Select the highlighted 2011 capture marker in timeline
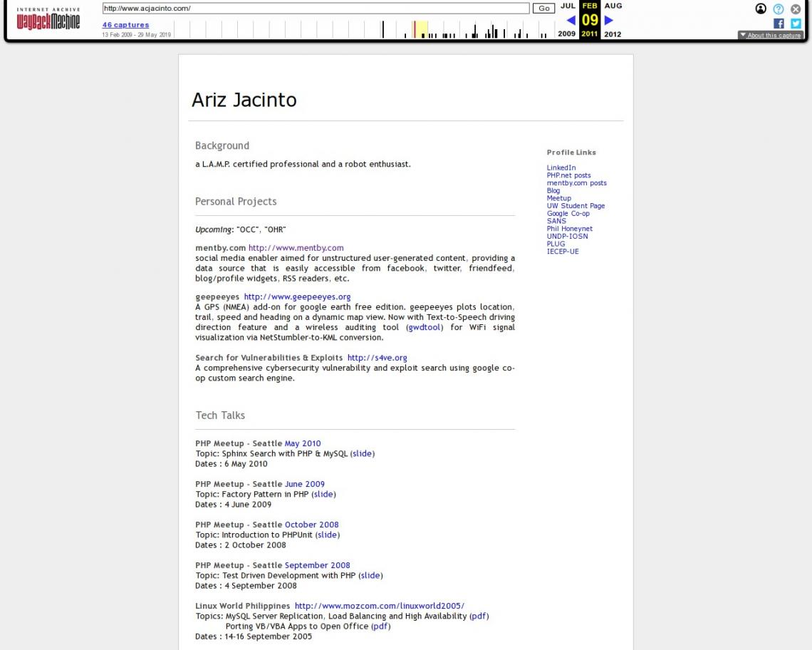Image resolution: width=812 pixels, height=650 pixels. (415, 29)
